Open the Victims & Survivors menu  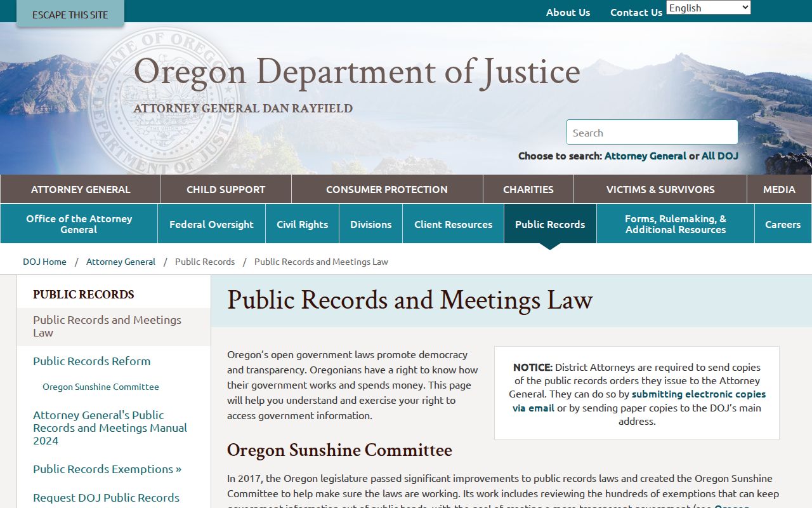[x=660, y=189]
